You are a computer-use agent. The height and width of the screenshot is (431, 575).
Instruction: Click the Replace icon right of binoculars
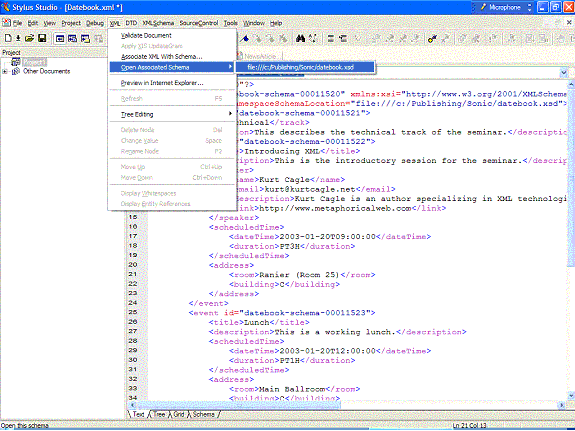coord(313,38)
